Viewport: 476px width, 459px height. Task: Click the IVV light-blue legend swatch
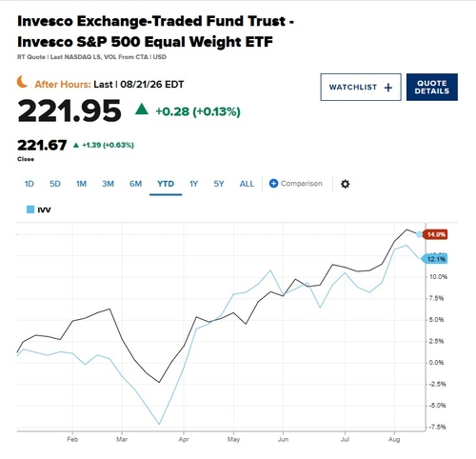[30, 210]
